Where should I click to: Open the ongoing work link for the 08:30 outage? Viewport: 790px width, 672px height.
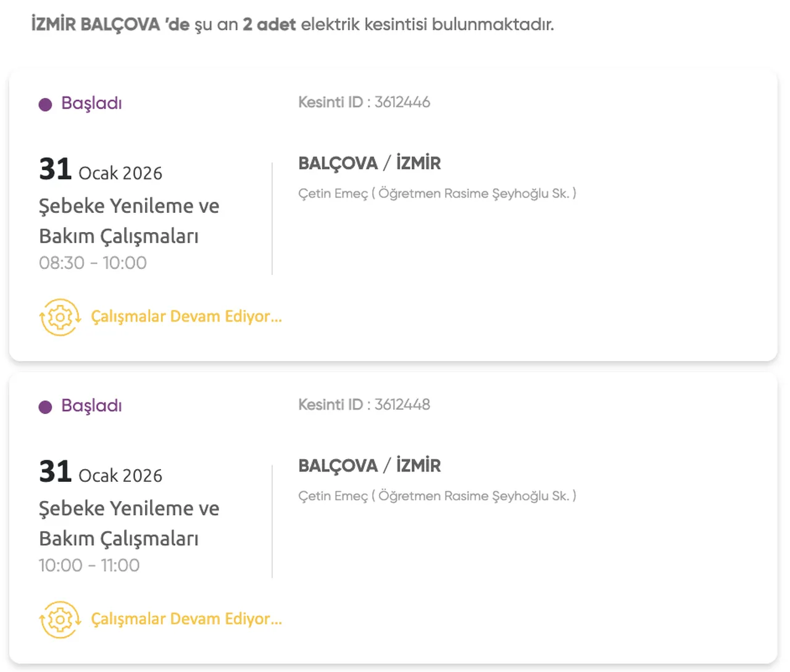[x=186, y=317]
